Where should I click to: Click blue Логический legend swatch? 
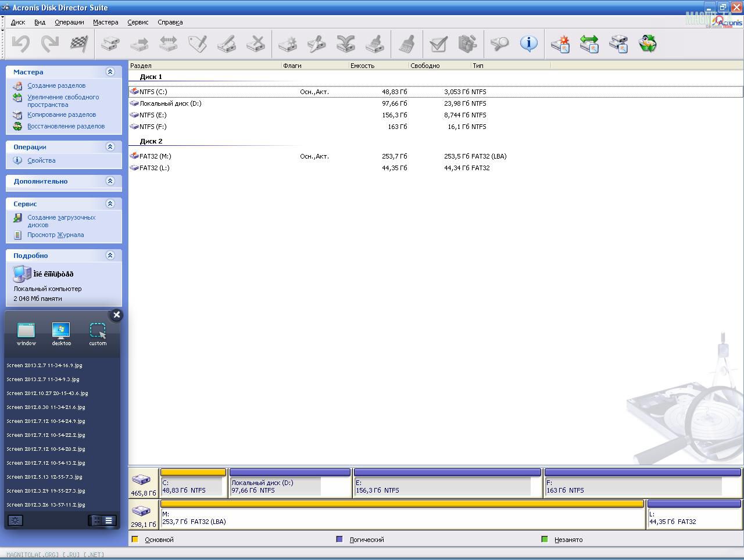point(339,539)
